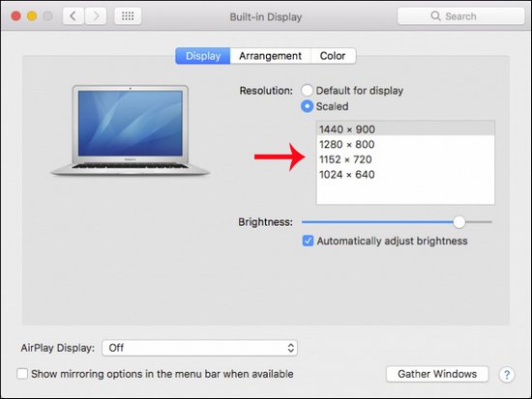
Task: Open the help question mark button
Action: [507, 375]
